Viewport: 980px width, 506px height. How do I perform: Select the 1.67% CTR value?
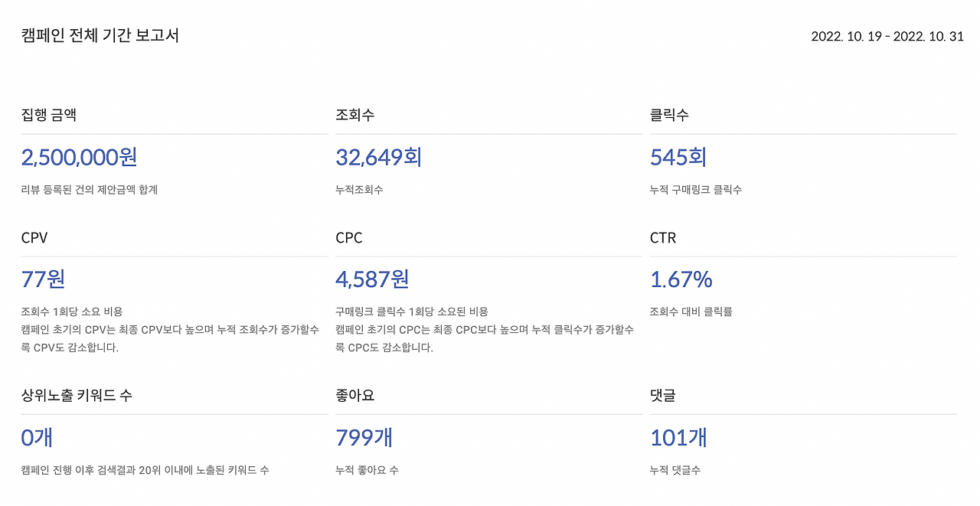pyautogui.click(x=681, y=279)
